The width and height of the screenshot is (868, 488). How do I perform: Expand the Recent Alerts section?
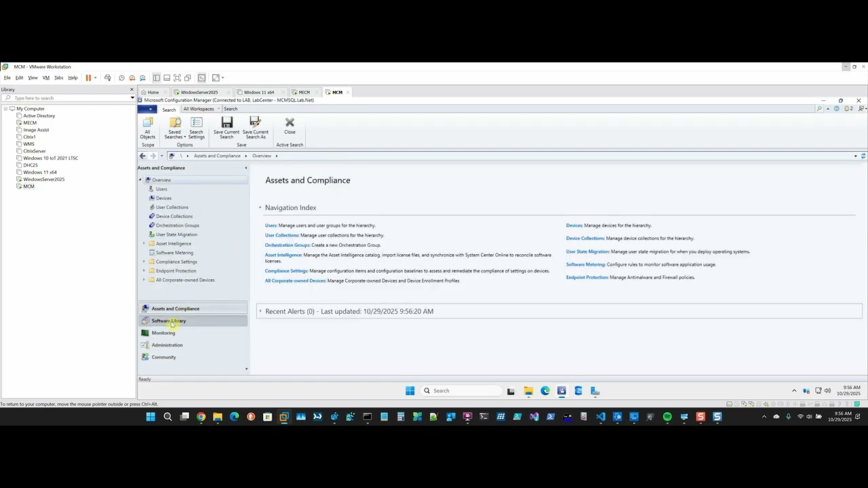point(260,311)
